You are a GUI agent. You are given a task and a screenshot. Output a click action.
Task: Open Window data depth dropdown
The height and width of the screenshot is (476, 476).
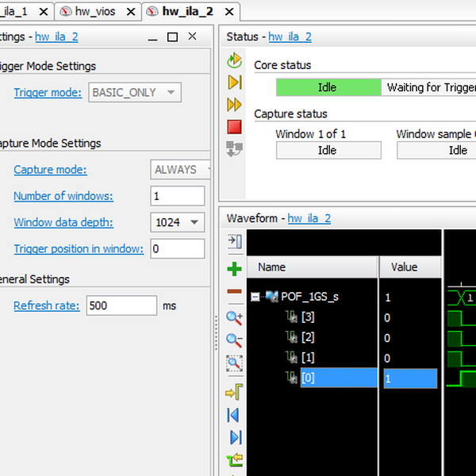point(177,223)
